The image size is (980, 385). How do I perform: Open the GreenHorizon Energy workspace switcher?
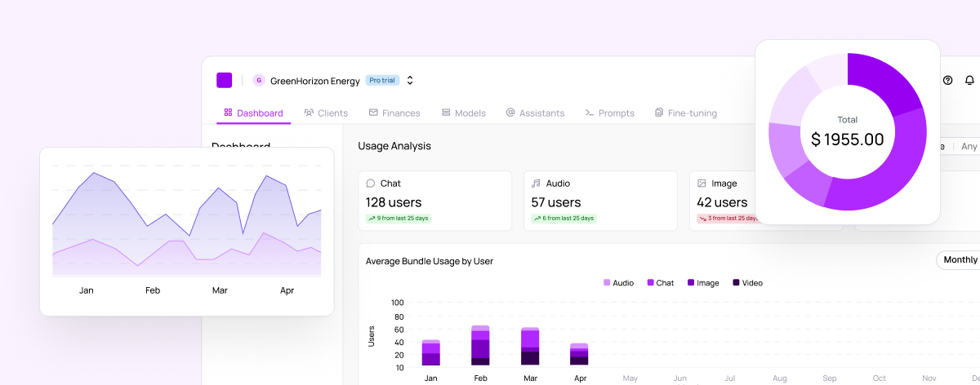[410, 80]
